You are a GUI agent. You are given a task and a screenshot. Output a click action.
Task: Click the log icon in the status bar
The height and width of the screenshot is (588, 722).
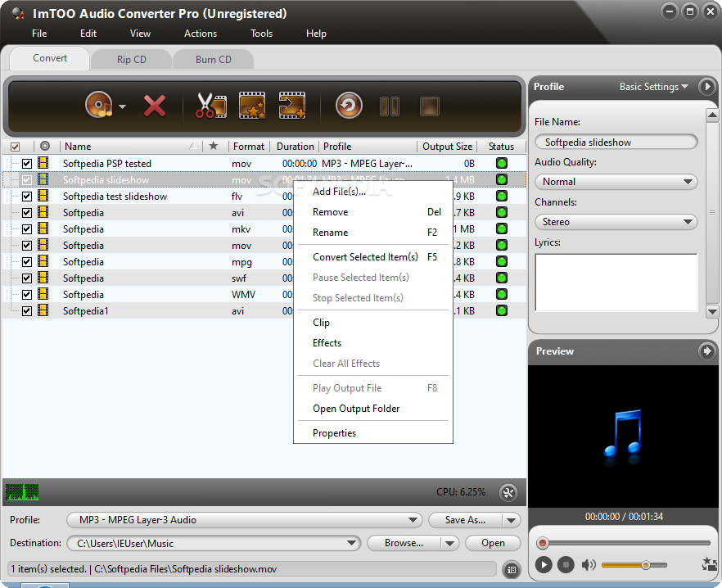(511, 569)
